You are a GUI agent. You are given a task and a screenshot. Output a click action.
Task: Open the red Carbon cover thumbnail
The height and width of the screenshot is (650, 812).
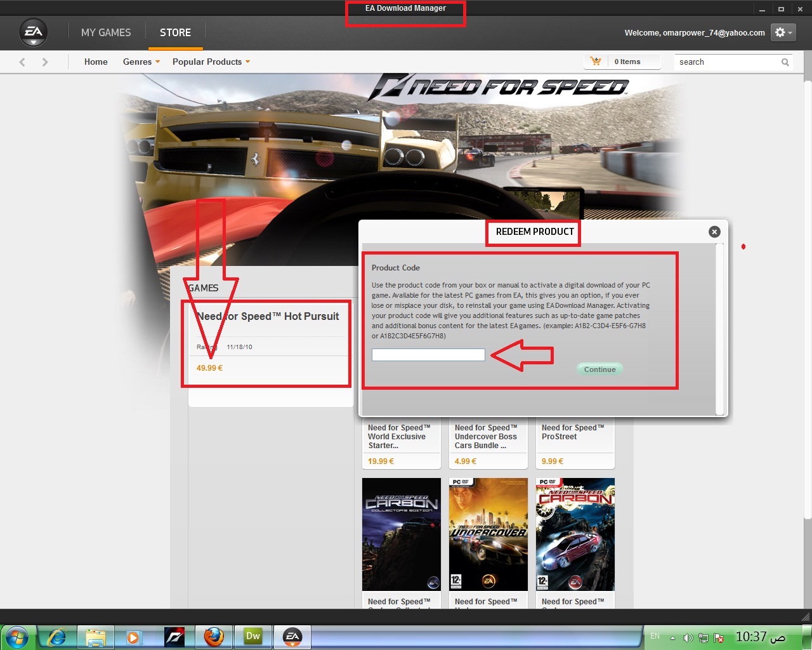[575, 534]
